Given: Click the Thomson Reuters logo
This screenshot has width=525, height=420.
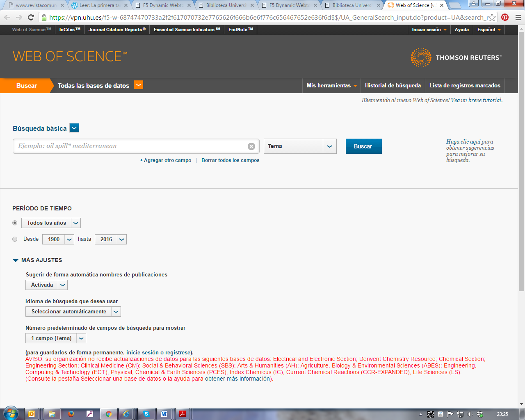Looking at the screenshot, I should pyautogui.click(x=456, y=57).
